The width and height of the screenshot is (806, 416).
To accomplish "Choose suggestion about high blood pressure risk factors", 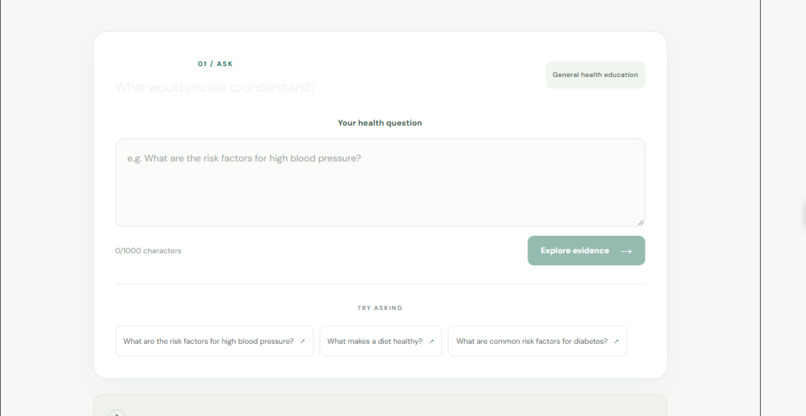I will click(x=214, y=341).
